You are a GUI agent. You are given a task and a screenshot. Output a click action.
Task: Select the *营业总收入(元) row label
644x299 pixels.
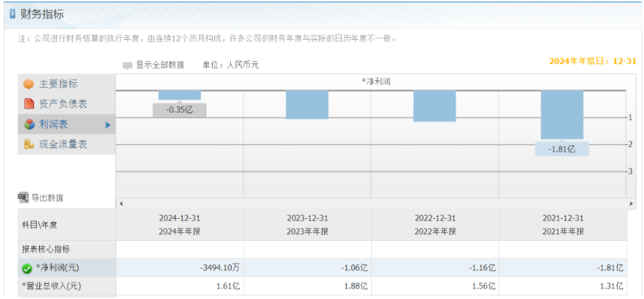[67, 286]
